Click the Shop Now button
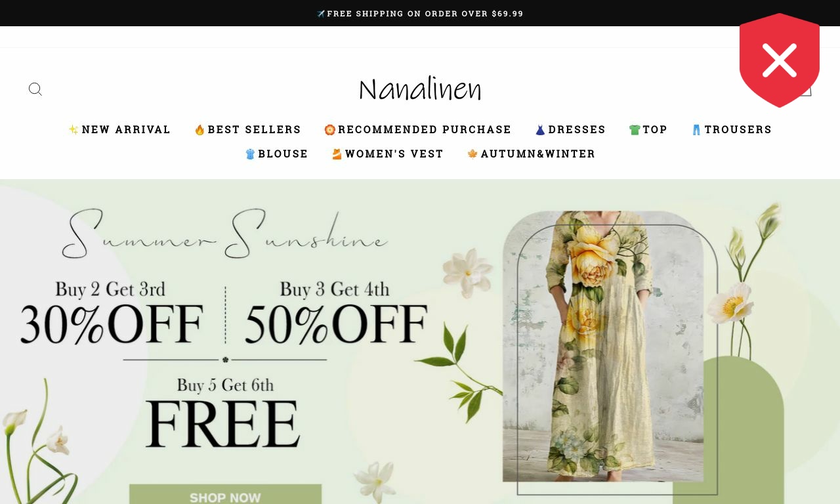The image size is (840, 504). [x=225, y=495]
